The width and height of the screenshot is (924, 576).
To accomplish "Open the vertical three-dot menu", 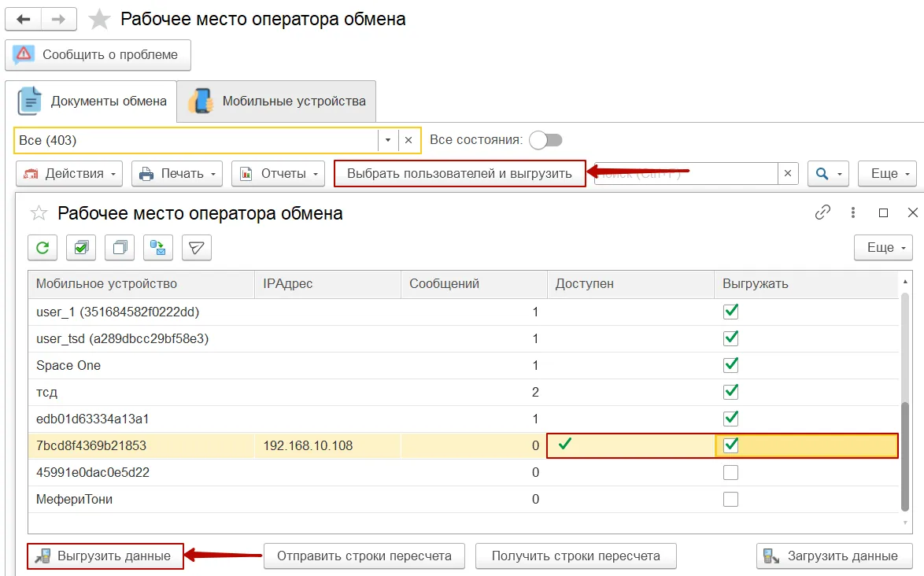I will 853,212.
